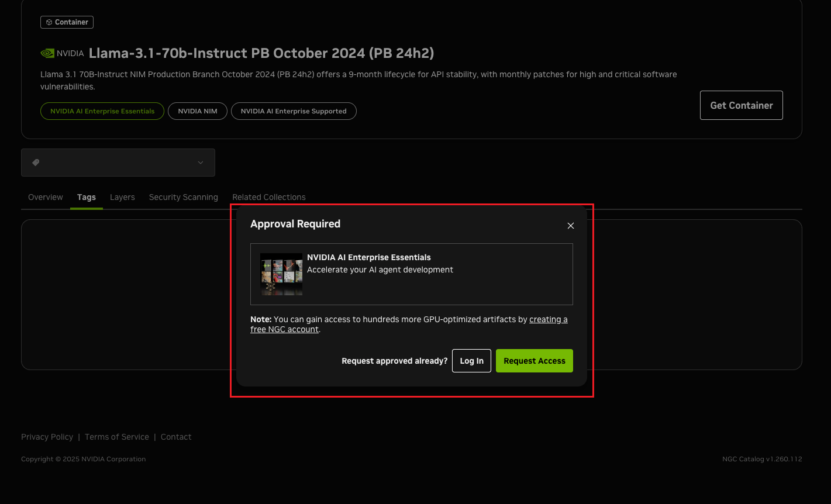Click the cube icon in the Container badge
Image resolution: width=831 pixels, height=504 pixels.
[x=49, y=22]
